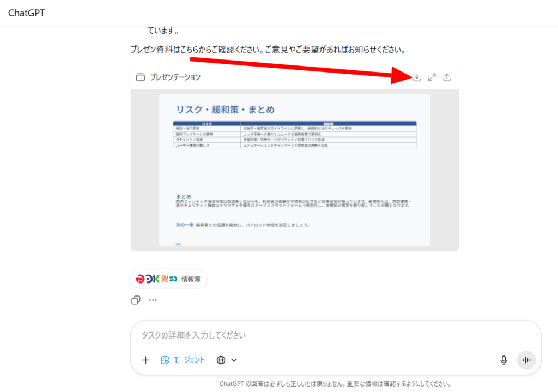Viewport: 558px width, 392px height.
Task: Click the globe icon in the composer
Action: (221, 360)
